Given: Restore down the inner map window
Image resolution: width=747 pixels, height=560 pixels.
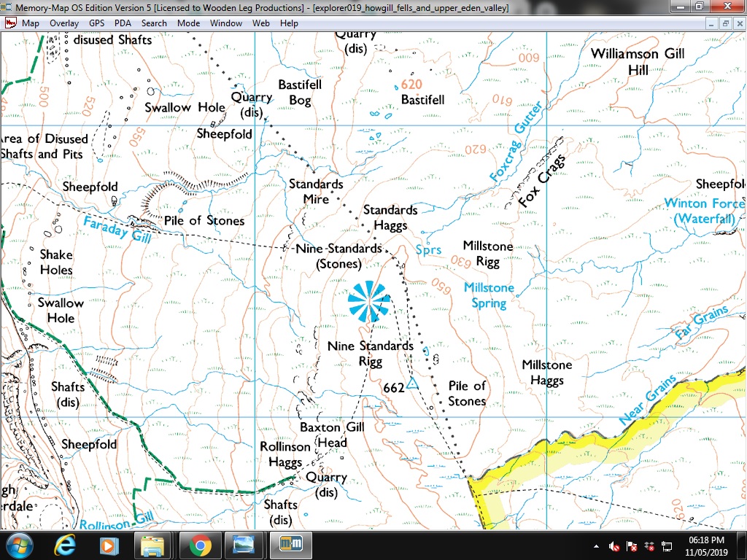Looking at the screenshot, I should pos(725,23).
